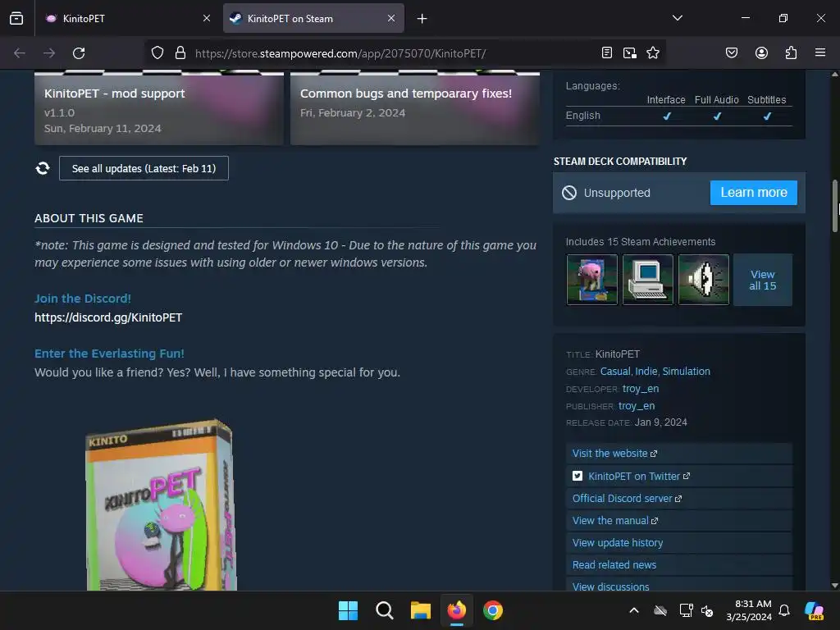Go back to previous page
This screenshot has height=630, width=840.
[20, 53]
